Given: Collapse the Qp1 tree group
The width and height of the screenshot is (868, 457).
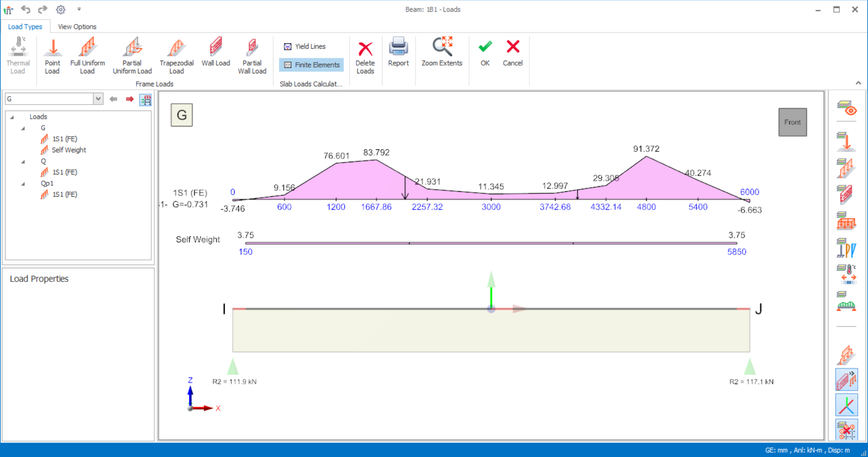Looking at the screenshot, I should pyautogui.click(x=23, y=184).
